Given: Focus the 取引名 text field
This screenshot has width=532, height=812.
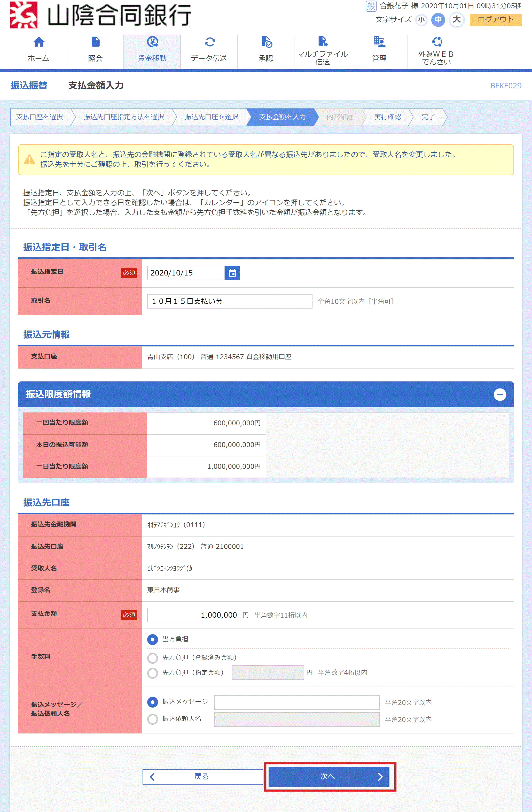Looking at the screenshot, I should coord(230,301).
